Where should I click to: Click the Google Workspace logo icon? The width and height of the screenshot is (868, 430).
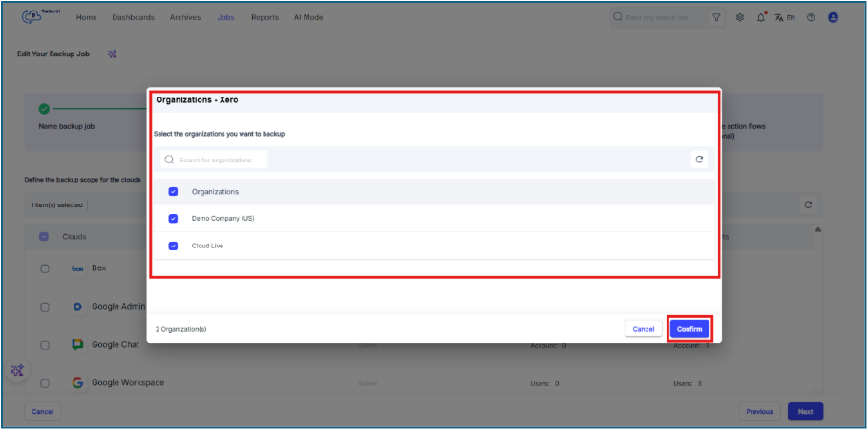[77, 383]
